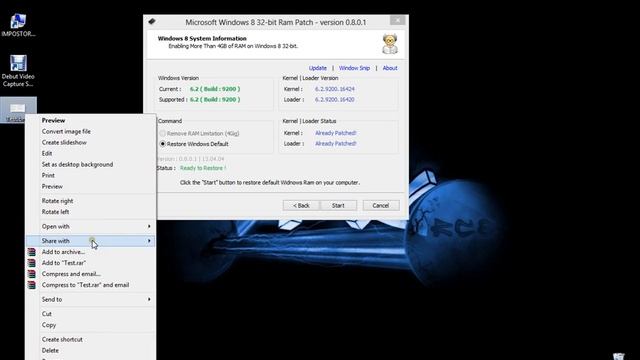Image resolution: width=640 pixels, height=360 pixels.
Task: Click the Windows 8 System Information heading
Action: coord(202,38)
